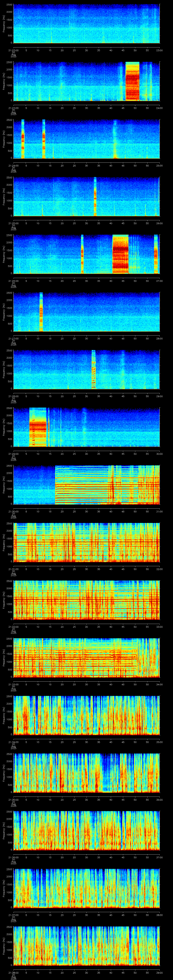Select the narrow burst near 33 seconds in 21:25 spectrogram
Viewport: 173px width, 980px height.
pos(95,196)
